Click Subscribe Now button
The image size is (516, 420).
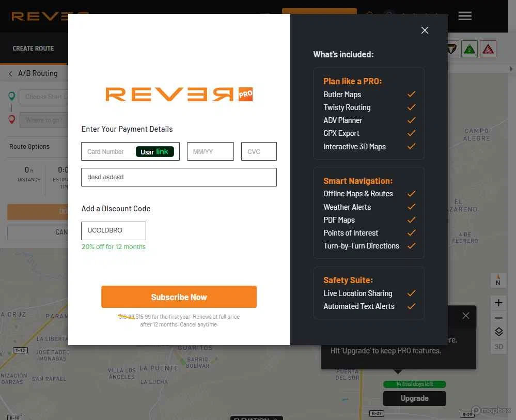(x=179, y=297)
